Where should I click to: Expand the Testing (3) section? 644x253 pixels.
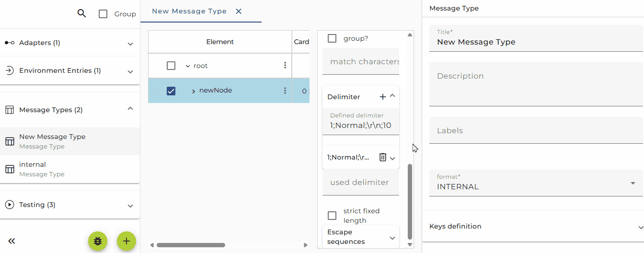tap(70, 205)
